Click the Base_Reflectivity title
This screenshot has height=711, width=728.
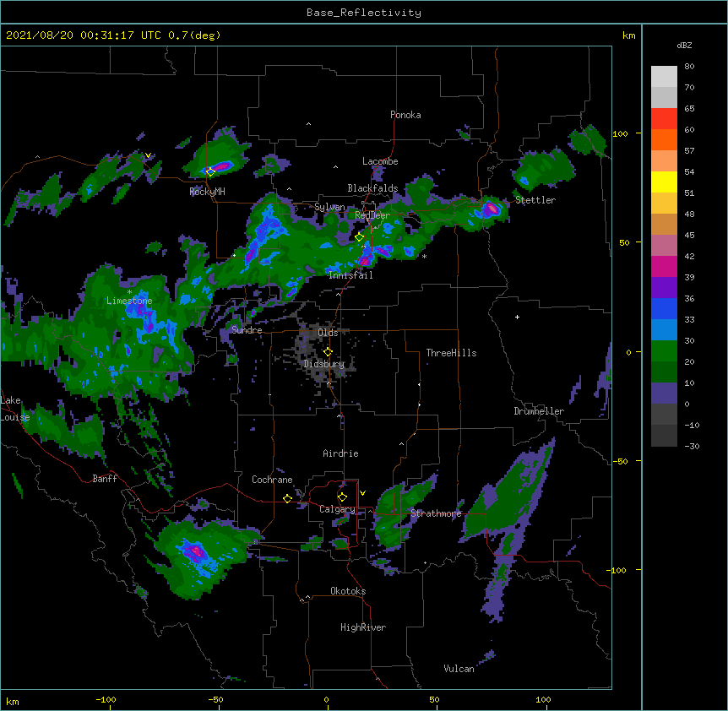click(x=364, y=13)
